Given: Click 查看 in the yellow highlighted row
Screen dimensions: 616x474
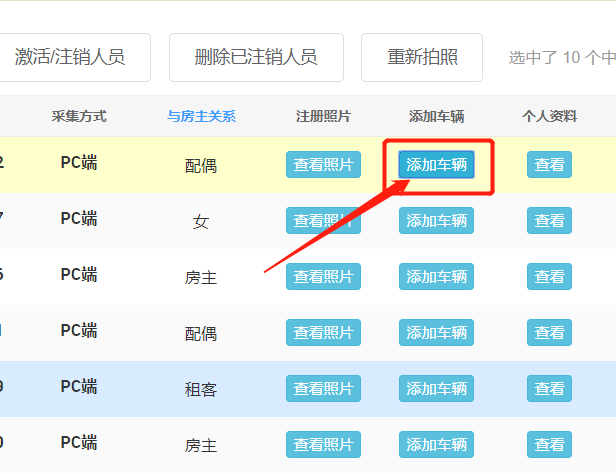Looking at the screenshot, I should (x=549, y=164).
